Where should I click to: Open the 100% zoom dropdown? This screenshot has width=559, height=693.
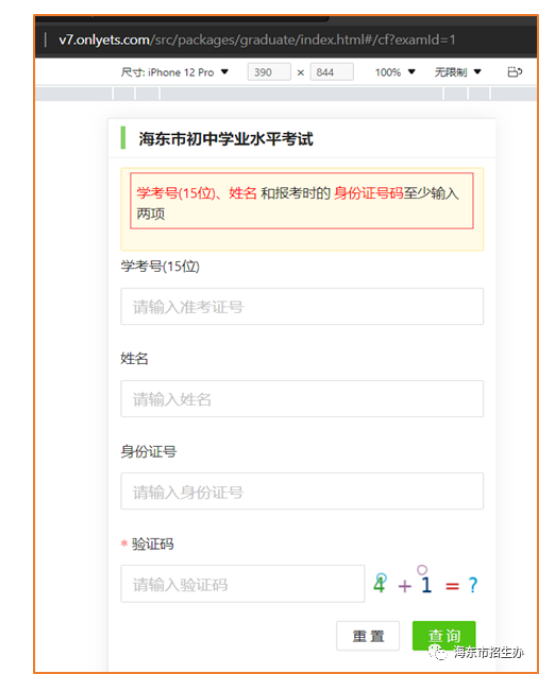click(395, 72)
